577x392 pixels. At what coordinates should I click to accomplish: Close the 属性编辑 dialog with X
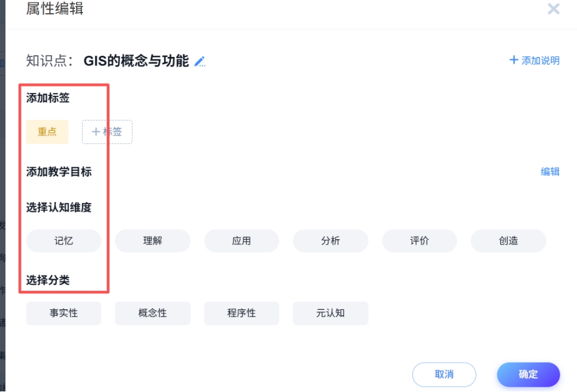[x=554, y=8]
